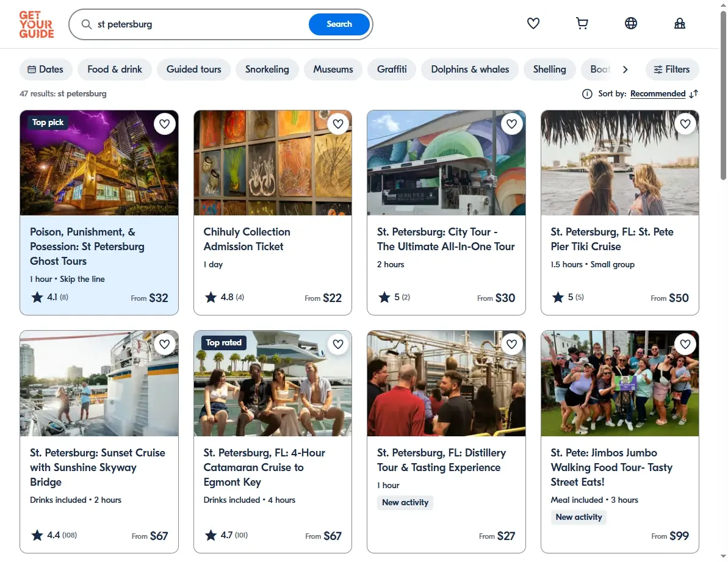The height and width of the screenshot is (562, 728).
Task: Open the Dates filter picker
Action: tap(46, 70)
